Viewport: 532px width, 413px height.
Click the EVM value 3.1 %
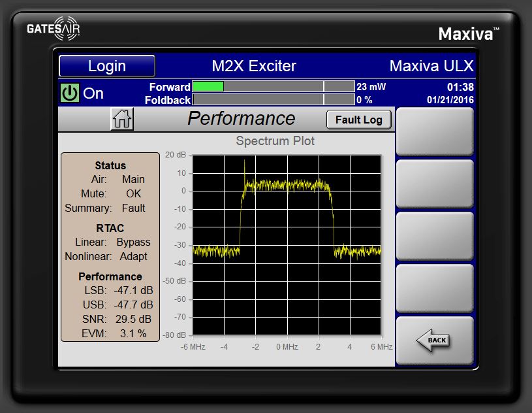click(x=133, y=333)
